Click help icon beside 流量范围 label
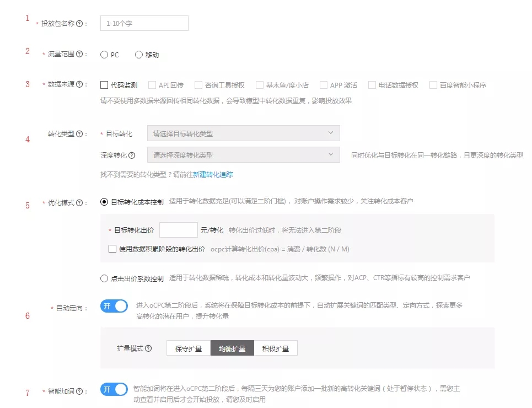This screenshot has height=408, width=532. (x=79, y=55)
